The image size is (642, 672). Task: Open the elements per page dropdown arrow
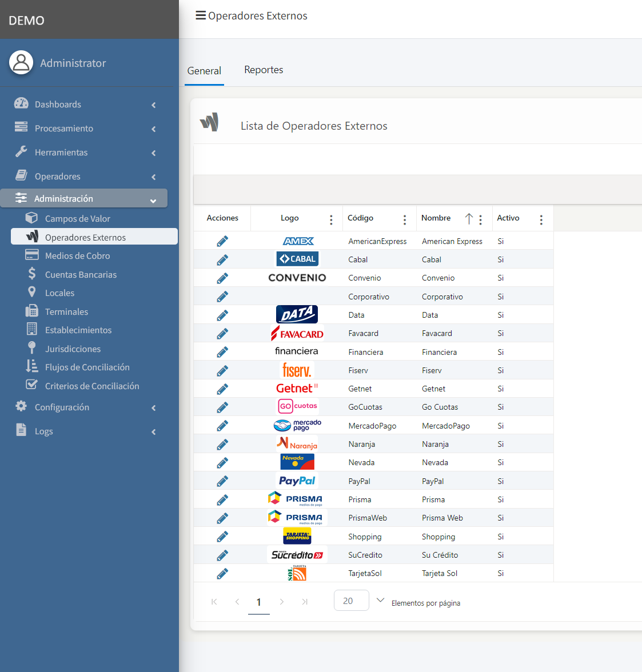(x=380, y=600)
